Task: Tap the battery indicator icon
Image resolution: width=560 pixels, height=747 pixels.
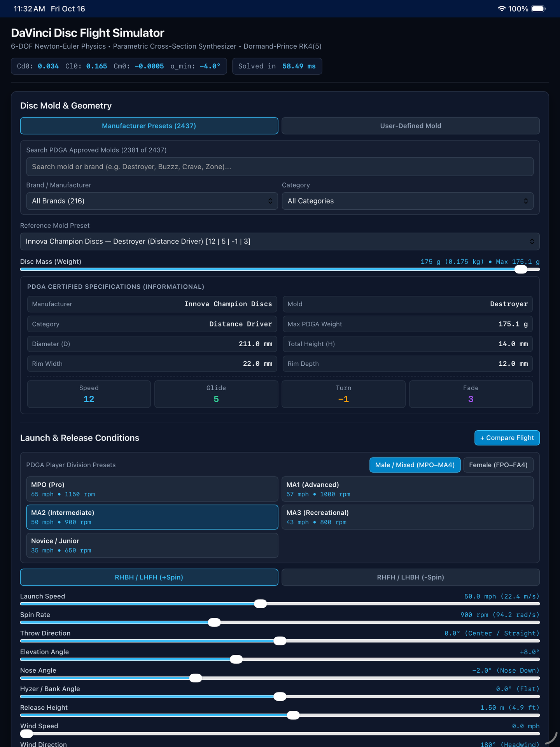Action: point(539,9)
